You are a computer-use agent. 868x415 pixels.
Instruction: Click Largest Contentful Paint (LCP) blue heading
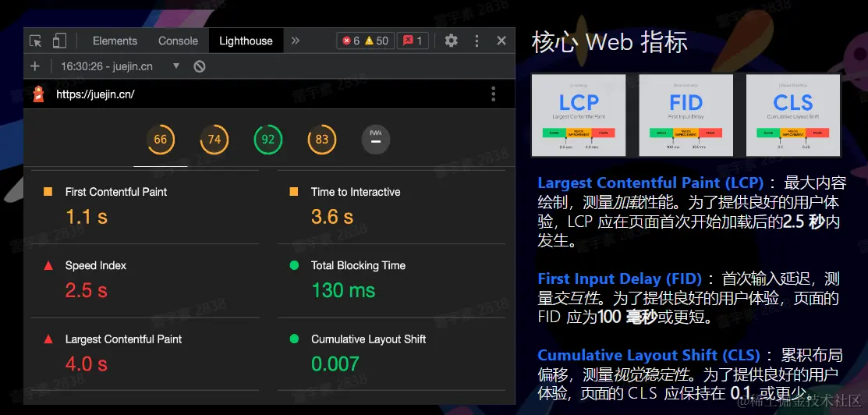coord(650,183)
